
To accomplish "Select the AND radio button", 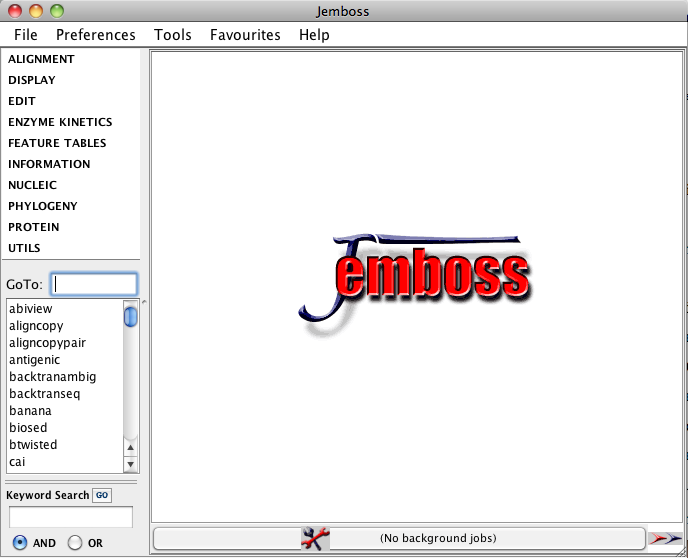I will tap(20, 543).
